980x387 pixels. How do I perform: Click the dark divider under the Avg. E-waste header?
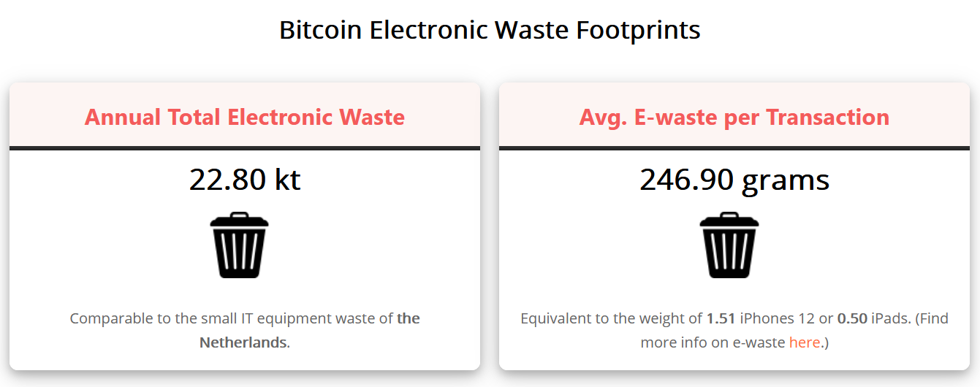pos(734,148)
